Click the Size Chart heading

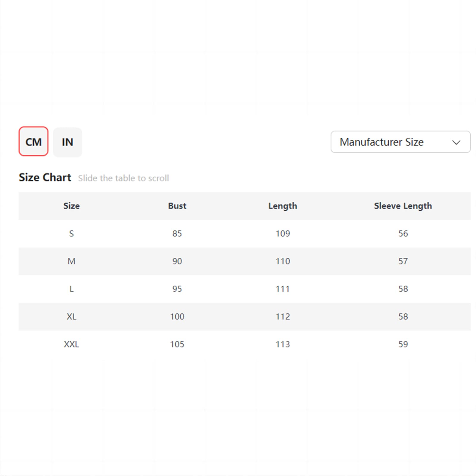coord(45,177)
